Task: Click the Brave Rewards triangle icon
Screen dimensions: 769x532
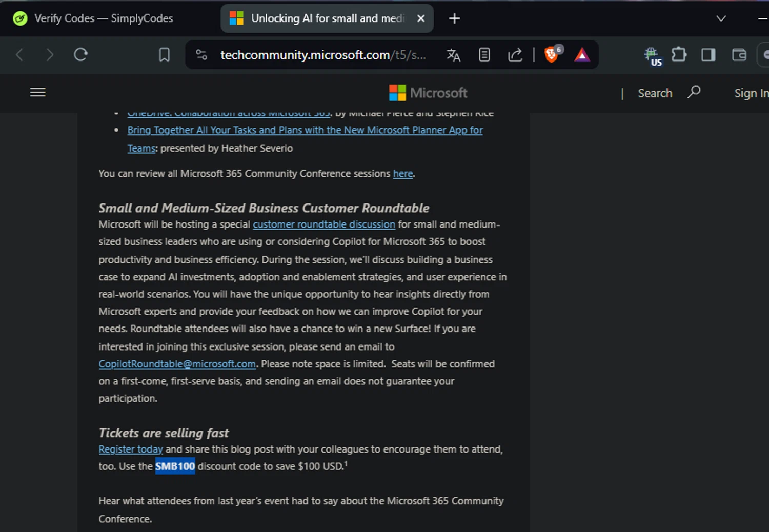Action: pyautogui.click(x=582, y=55)
